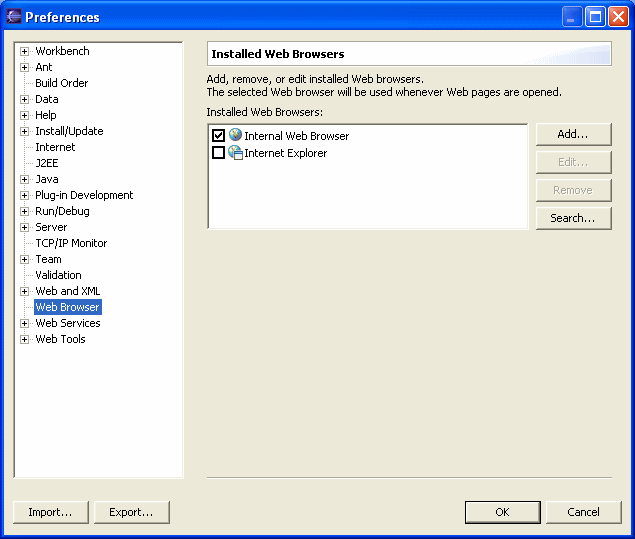This screenshot has width=635, height=539.
Task: Open the J2EE preferences page
Action: 47,163
